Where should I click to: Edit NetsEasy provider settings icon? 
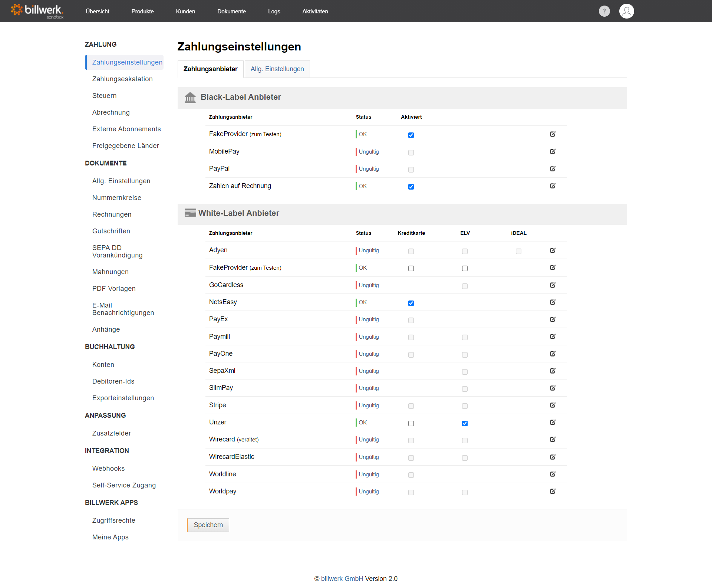point(553,302)
